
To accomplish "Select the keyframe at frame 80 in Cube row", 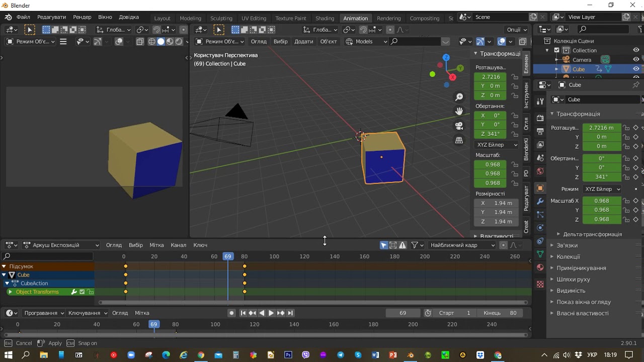I will pyautogui.click(x=245, y=275).
